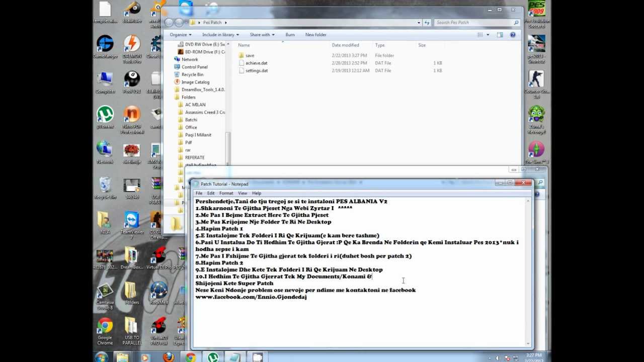Select the Recycle Bin desktop icon
Screen dimensions: 644x362
point(105,188)
